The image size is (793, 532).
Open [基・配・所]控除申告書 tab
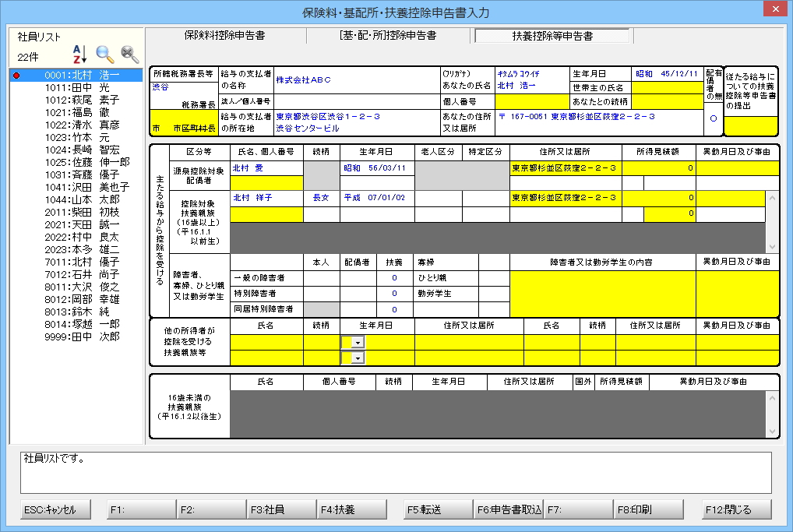388,35
